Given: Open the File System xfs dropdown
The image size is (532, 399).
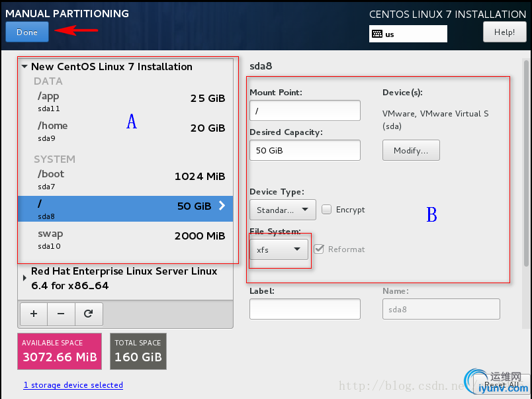Looking at the screenshot, I should coord(279,249).
